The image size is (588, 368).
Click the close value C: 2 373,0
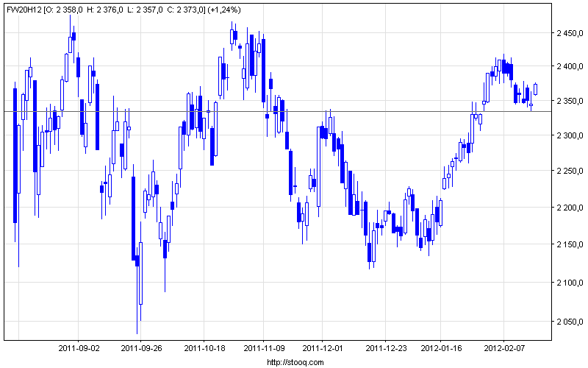pyautogui.click(x=186, y=10)
